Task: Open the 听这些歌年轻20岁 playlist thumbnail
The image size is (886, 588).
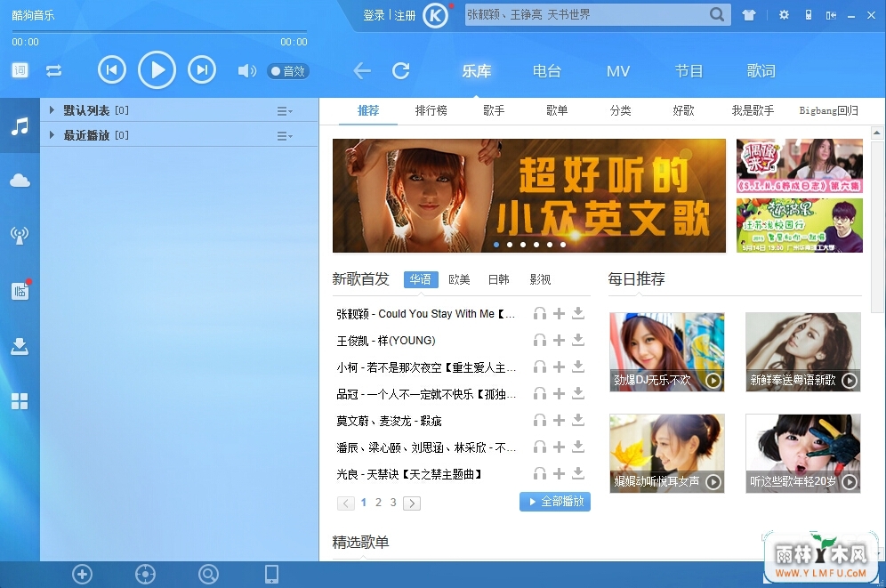Action: tap(803, 453)
